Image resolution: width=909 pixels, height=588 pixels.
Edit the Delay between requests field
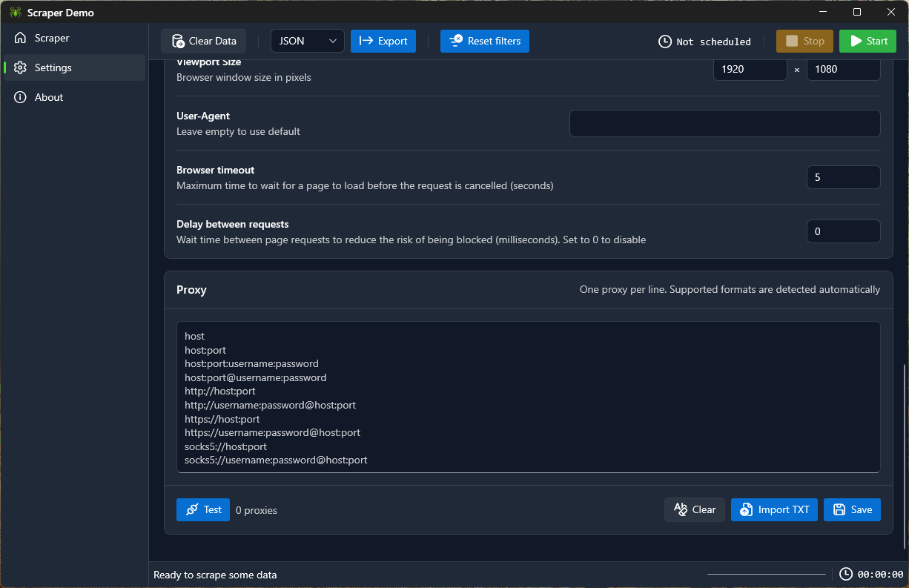pos(844,231)
